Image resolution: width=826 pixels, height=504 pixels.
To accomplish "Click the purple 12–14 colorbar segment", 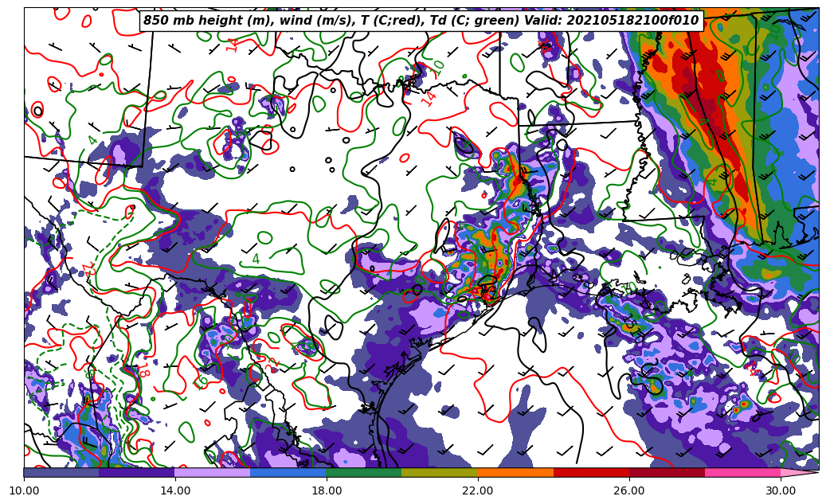I will (x=137, y=472).
